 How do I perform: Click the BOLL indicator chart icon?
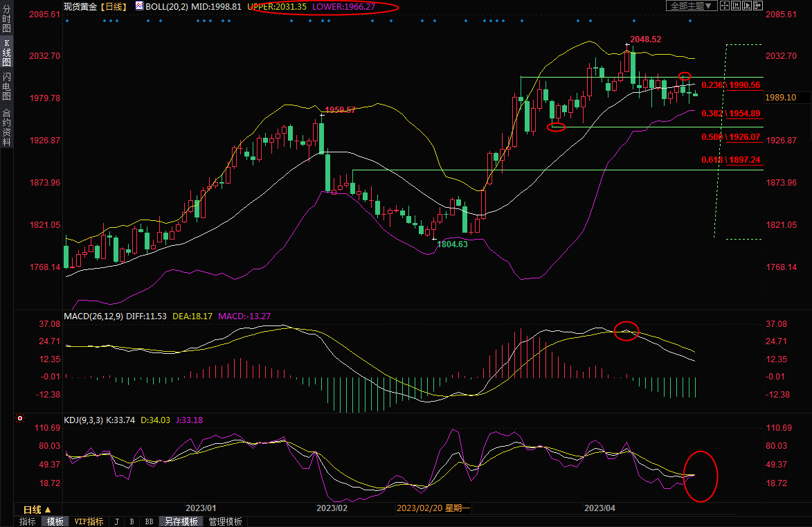pos(139,6)
